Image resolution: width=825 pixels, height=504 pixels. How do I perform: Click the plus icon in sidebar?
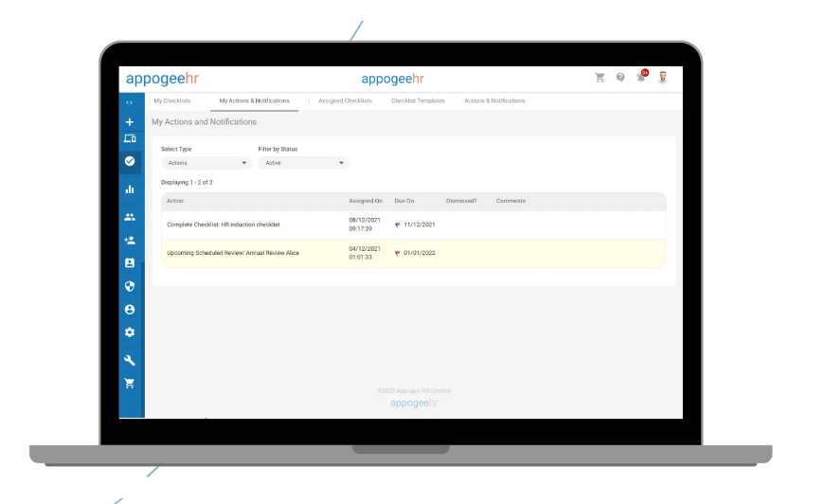click(x=130, y=122)
